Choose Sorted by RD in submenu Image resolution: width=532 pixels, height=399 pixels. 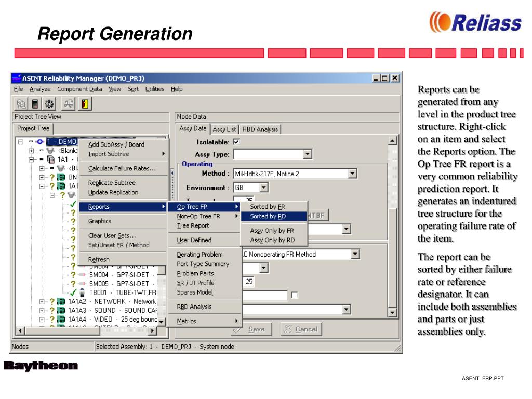point(274,216)
